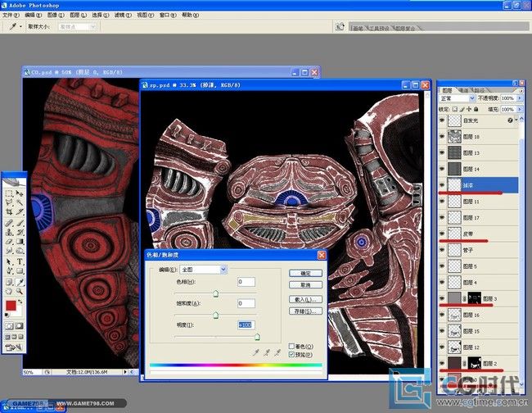Hide layer 图层 13 via eye icon
The width and height of the screenshot is (532, 413).
point(442,153)
